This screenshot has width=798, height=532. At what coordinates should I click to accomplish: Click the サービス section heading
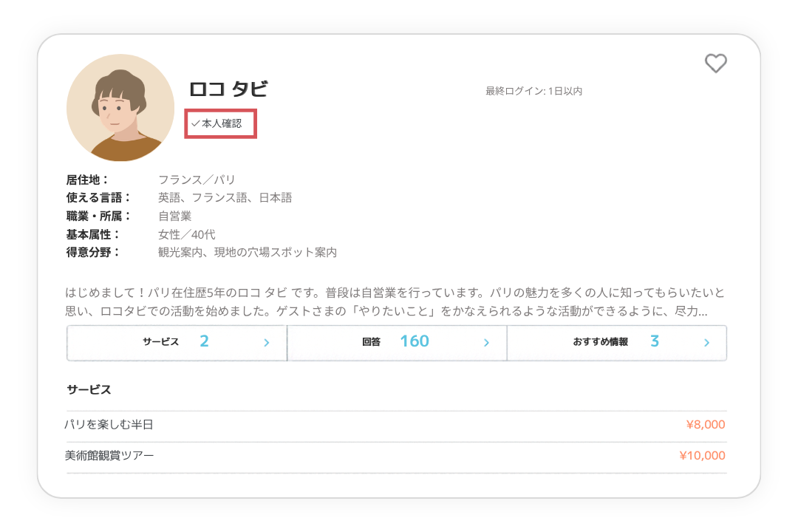click(89, 389)
